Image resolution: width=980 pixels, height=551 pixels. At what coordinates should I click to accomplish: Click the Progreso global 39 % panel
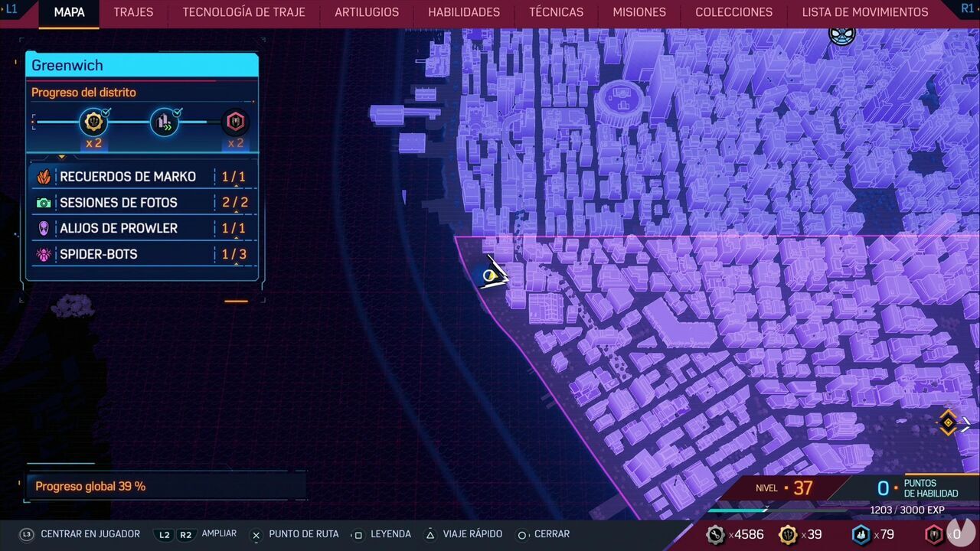tap(165, 486)
